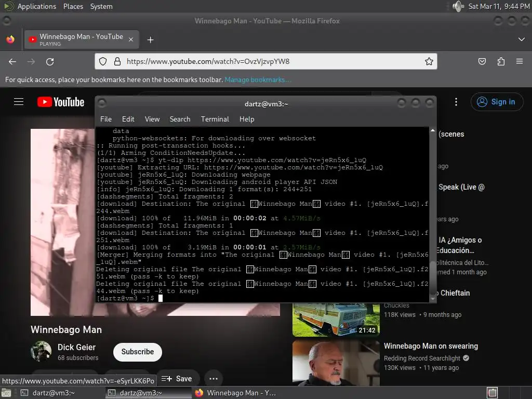The width and height of the screenshot is (532, 399).
Task: Open YouTube guide hamburger menu
Action: (19, 102)
